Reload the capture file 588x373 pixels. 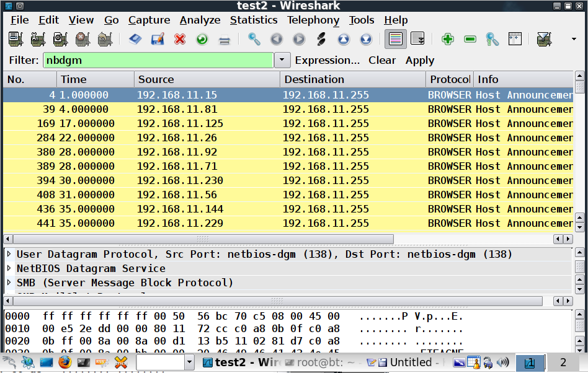click(202, 39)
